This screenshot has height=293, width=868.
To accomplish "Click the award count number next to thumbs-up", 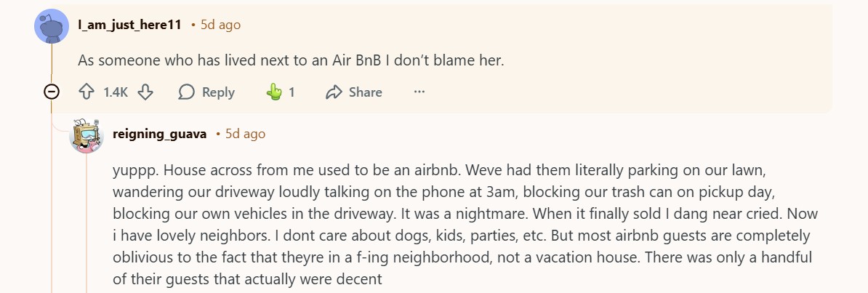I will coord(292,92).
